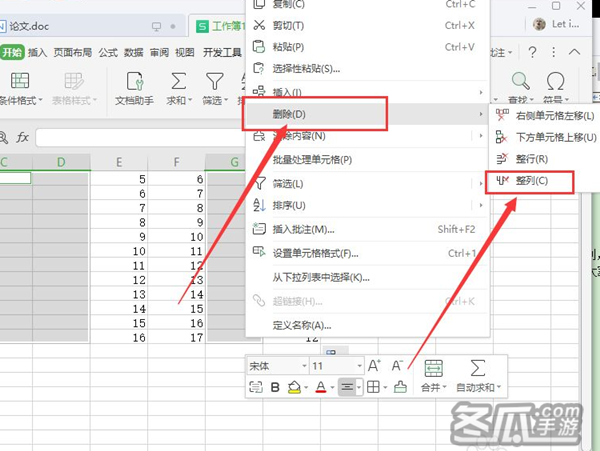Open the font color dropdown arrow

(x=332, y=388)
